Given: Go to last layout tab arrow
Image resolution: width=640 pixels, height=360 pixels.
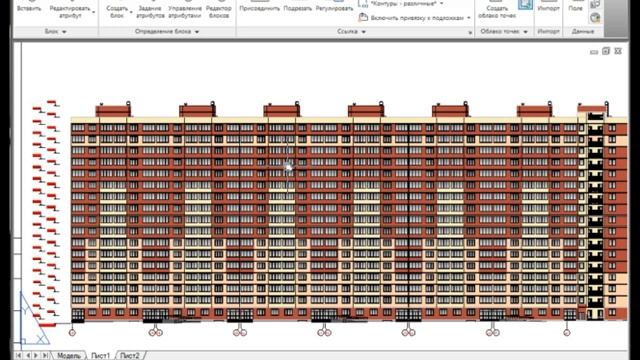Looking at the screenshot, I should (45, 356).
